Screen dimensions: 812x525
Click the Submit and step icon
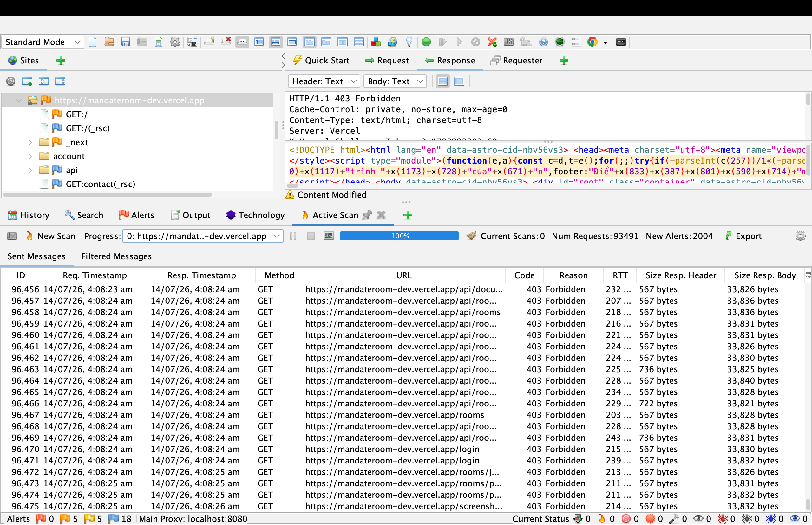click(x=443, y=42)
